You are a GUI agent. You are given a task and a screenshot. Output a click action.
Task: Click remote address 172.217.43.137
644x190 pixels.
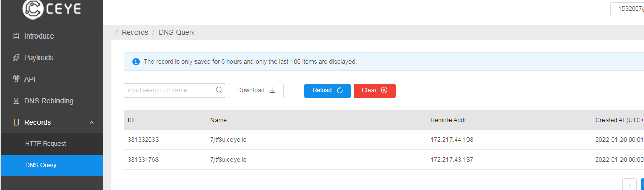(452, 160)
